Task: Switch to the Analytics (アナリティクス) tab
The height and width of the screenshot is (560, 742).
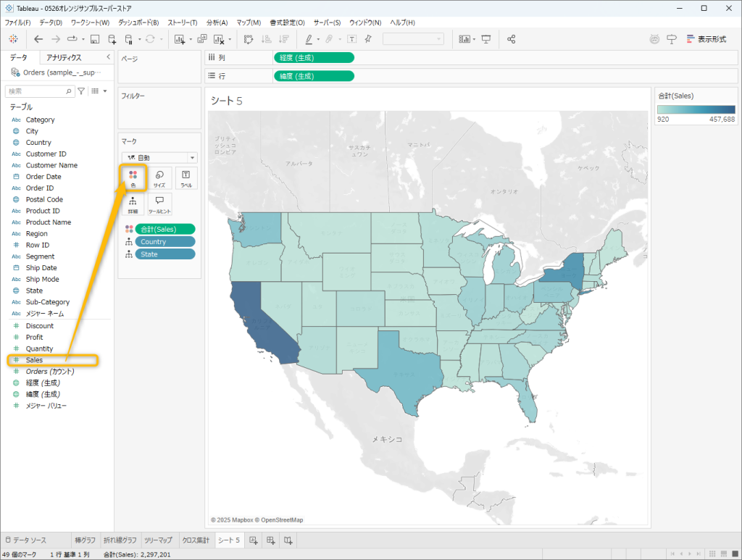Action: pos(64,57)
